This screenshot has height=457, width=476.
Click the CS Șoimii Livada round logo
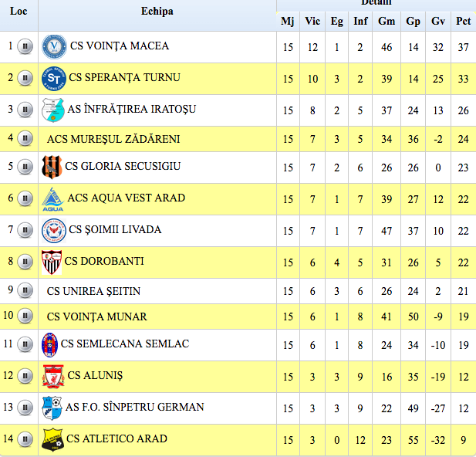click(x=53, y=230)
